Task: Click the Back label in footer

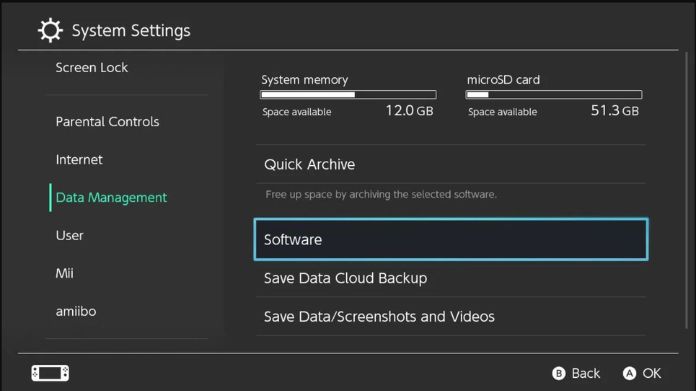Action: [x=585, y=373]
